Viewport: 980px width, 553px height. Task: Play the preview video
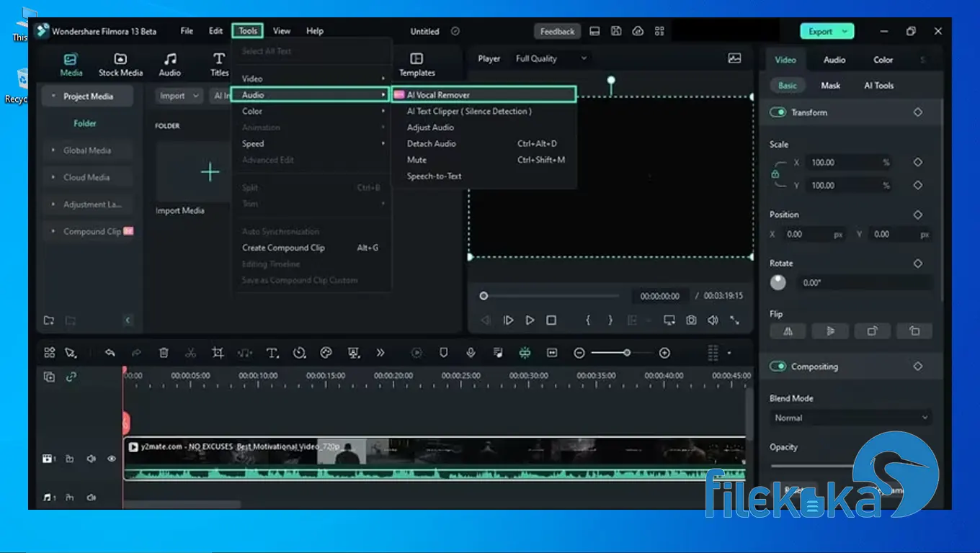coord(530,320)
